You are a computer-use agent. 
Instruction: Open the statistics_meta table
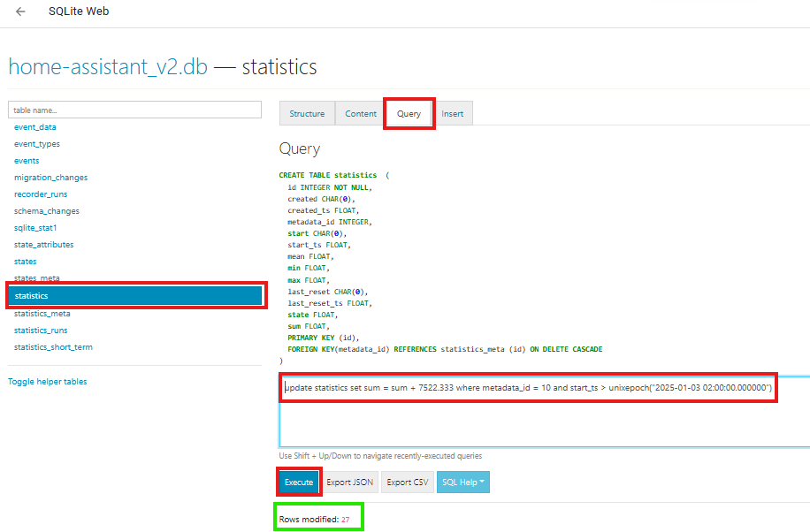point(42,314)
